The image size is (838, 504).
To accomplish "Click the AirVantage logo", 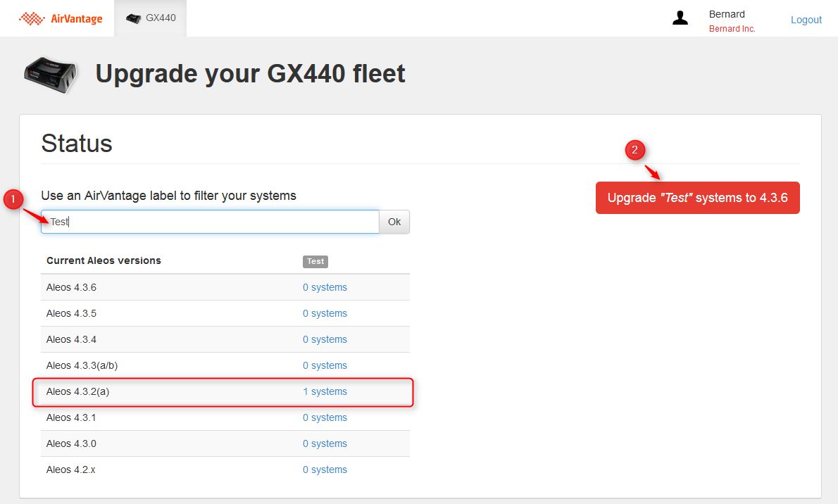I will (x=61, y=19).
